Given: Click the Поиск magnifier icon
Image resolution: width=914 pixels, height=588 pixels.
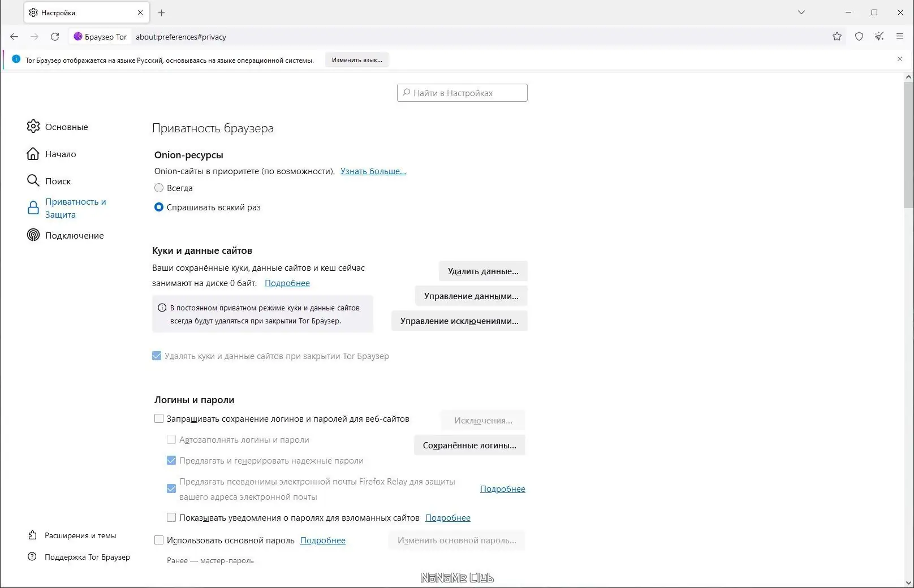Looking at the screenshot, I should tap(33, 181).
